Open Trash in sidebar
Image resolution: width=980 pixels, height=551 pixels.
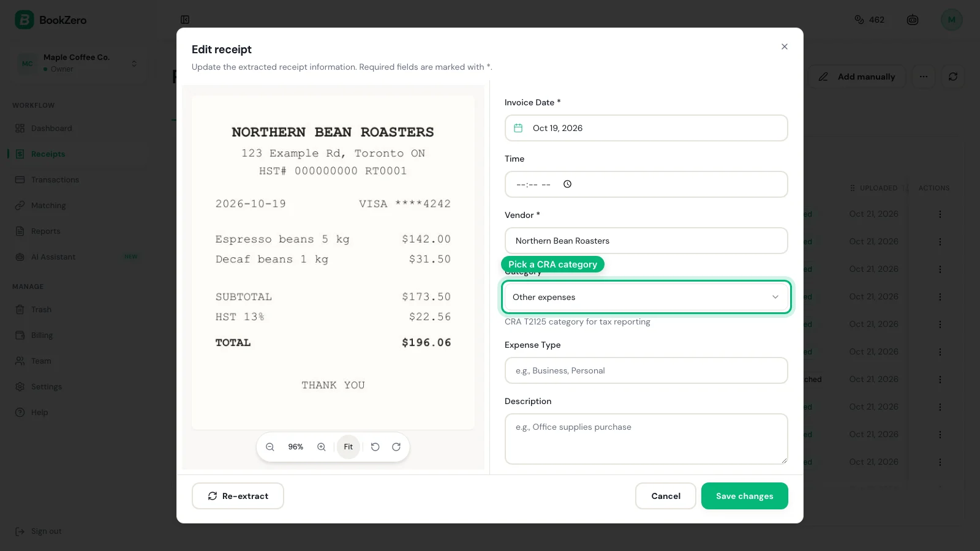click(80, 310)
